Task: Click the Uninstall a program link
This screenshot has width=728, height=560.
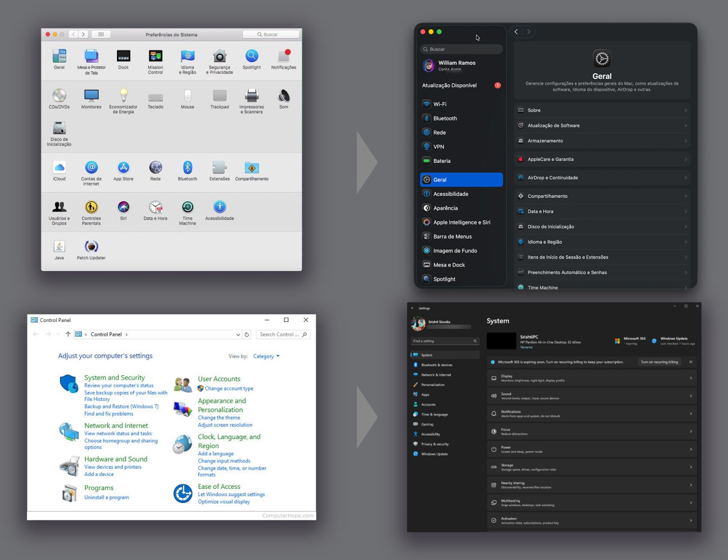Action: 106,497
